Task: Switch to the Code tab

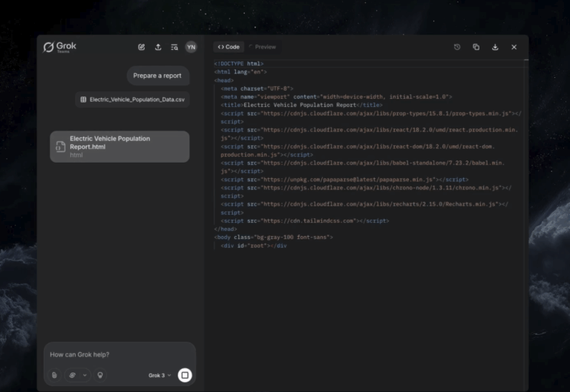Action: pyautogui.click(x=229, y=47)
